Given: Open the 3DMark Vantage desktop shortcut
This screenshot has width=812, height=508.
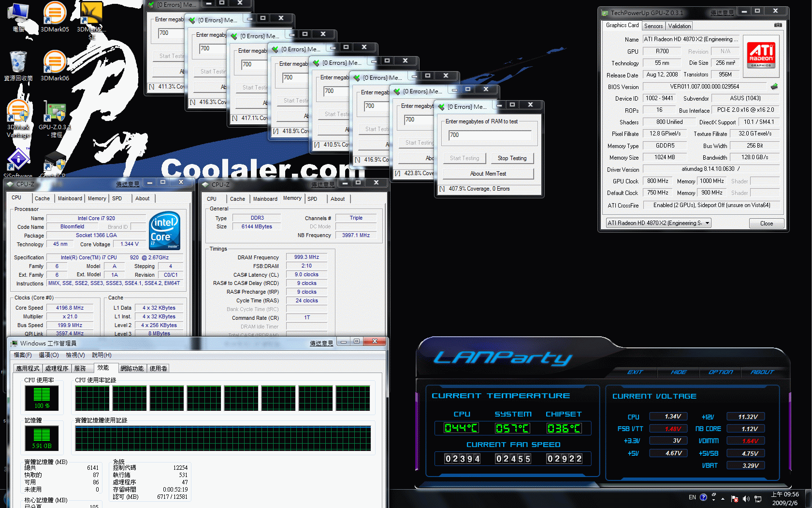Looking at the screenshot, I should pos(18,119).
